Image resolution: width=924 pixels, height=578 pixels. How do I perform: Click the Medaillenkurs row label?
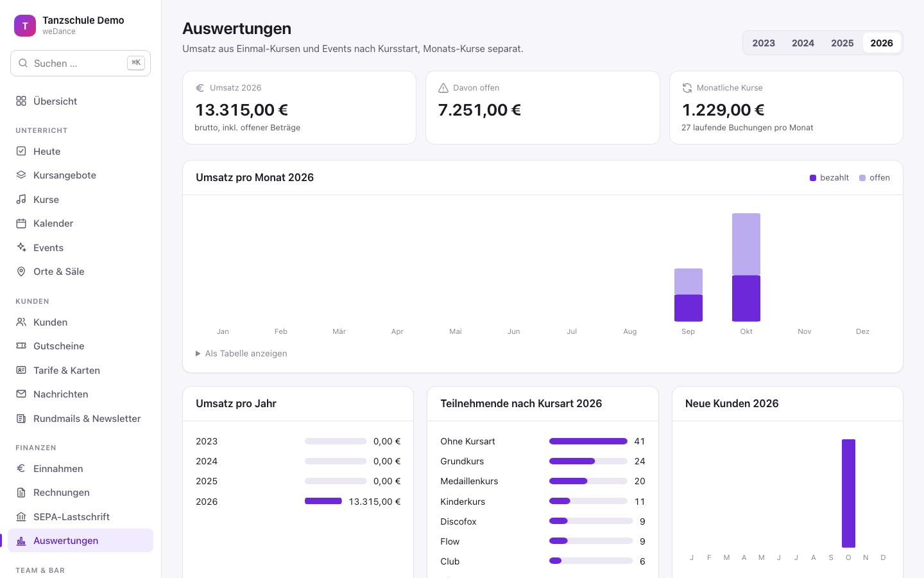click(469, 481)
